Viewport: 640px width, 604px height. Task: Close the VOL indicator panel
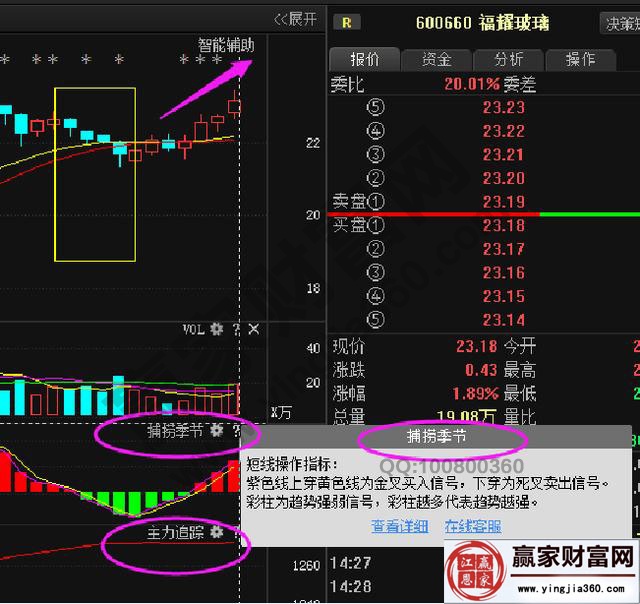click(253, 329)
